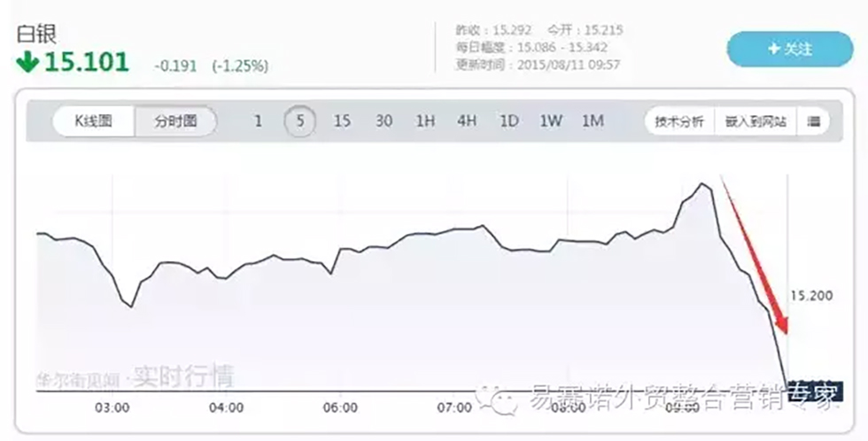This screenshot has height=441, width=868.
Task: Switch to the 30 minute interval
Action: (x=384, y=122)
